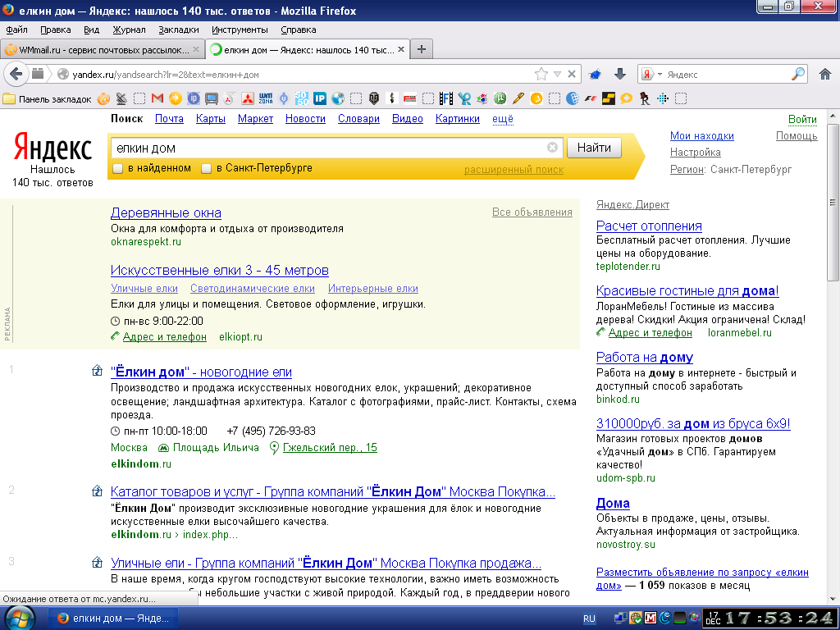Click the network computers tray icon
840x630 pixels.
[621, 619]
